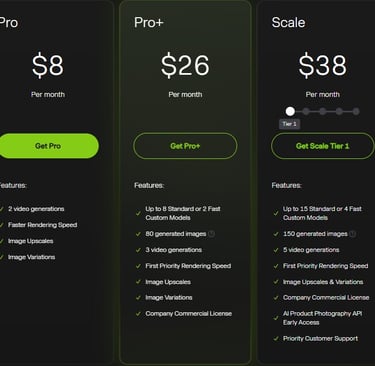Image resolution: width=375 pixels, height=366 pixels.
Task: Select the third tier dot on slider
Action: click(323, 111)
